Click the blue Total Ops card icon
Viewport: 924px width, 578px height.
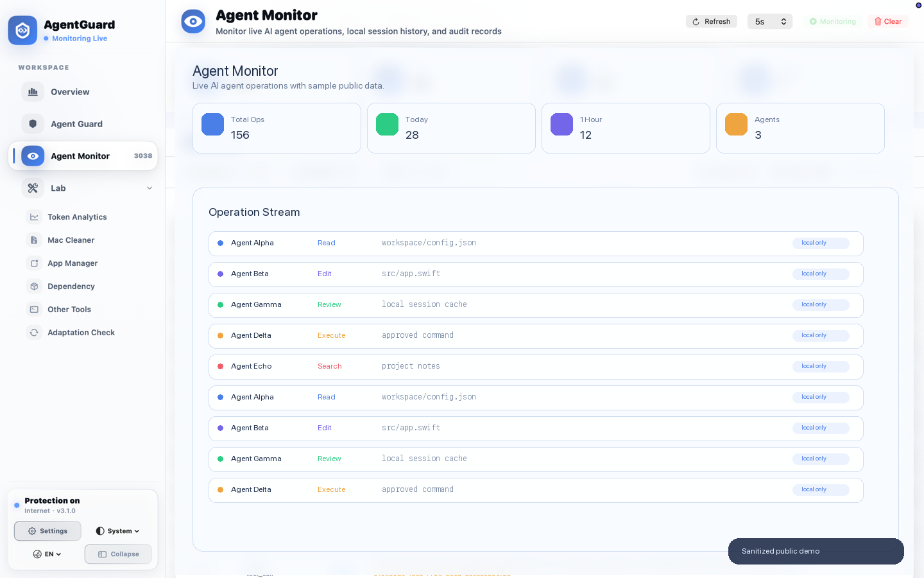point(212,125)
